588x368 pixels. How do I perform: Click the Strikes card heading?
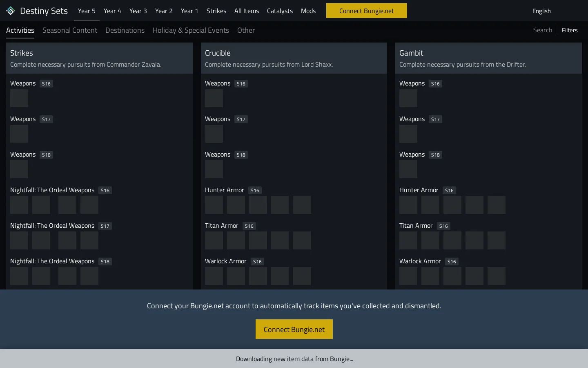tap(22, 53)
